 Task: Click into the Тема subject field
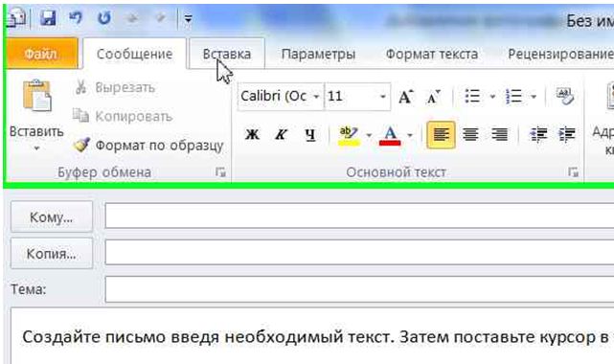[x=359, y=289]
